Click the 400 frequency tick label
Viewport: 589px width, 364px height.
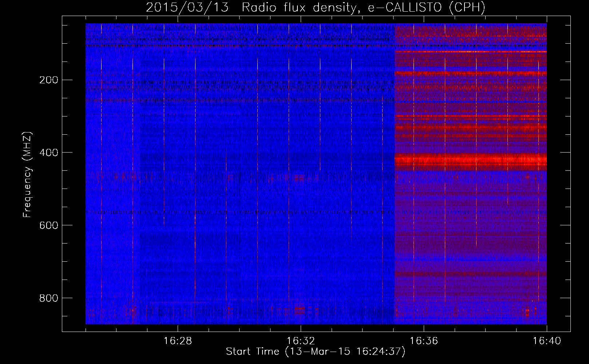pos(48,153)
